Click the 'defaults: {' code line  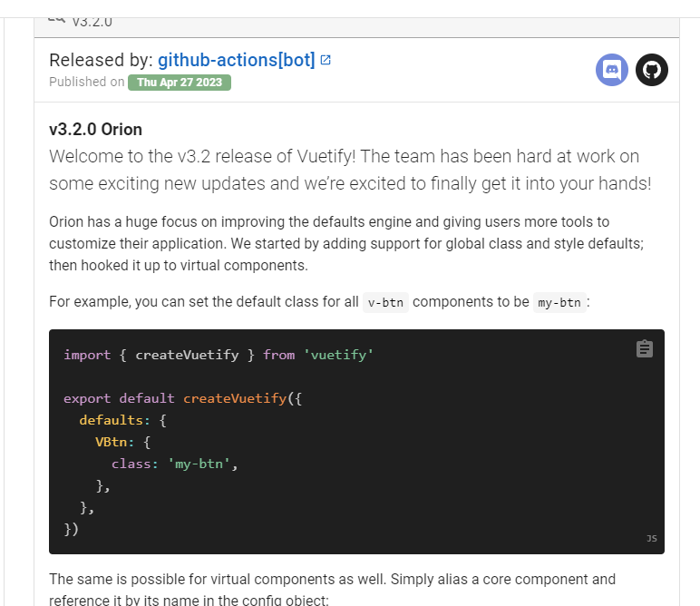point(122,420)
